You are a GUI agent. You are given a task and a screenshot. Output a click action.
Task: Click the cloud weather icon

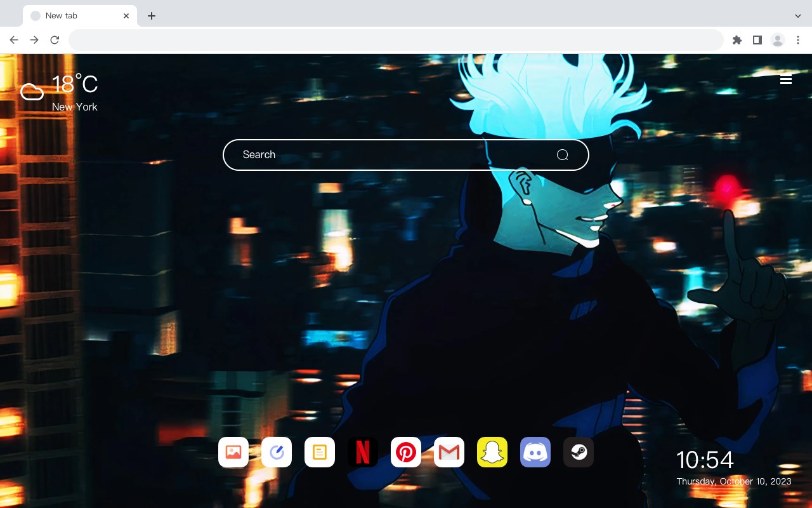point(32,92)
